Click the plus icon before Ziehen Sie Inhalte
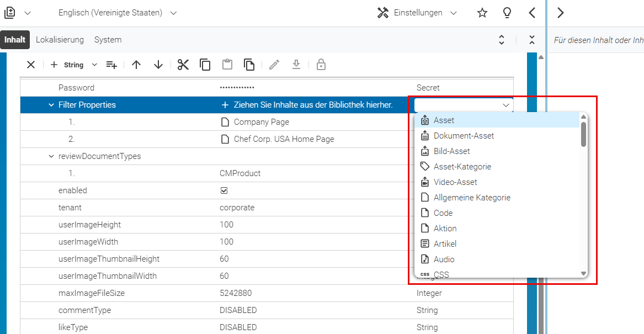Screen dimensions: 644x334 click(x=225, y=105)
